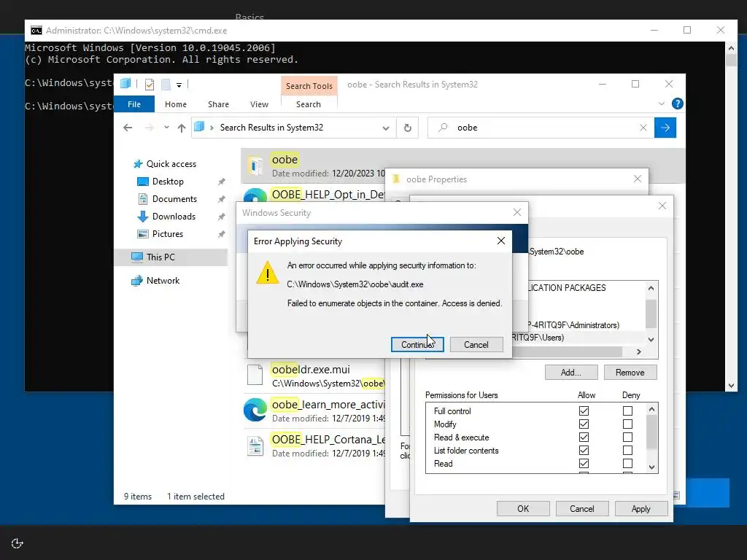
Task: Click New folder icon in title toolbar
Action: (166, 85)
